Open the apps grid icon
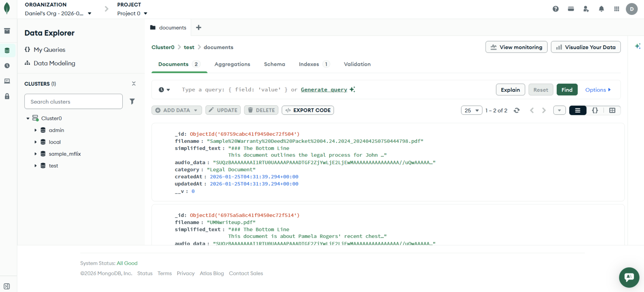 point(616,9)
